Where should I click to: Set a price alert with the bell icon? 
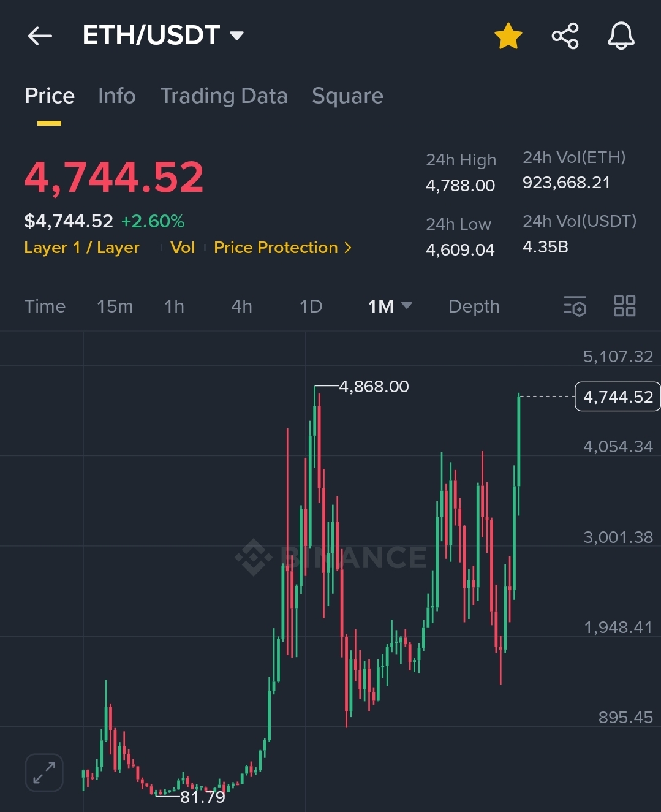pyautogui.click(x=621, y=36)
